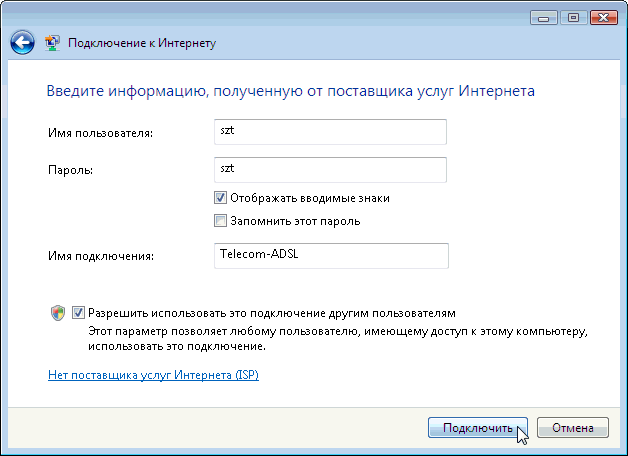Click the security shield icon
This screenshot has height=456, width=628.
tap(58, 313)
